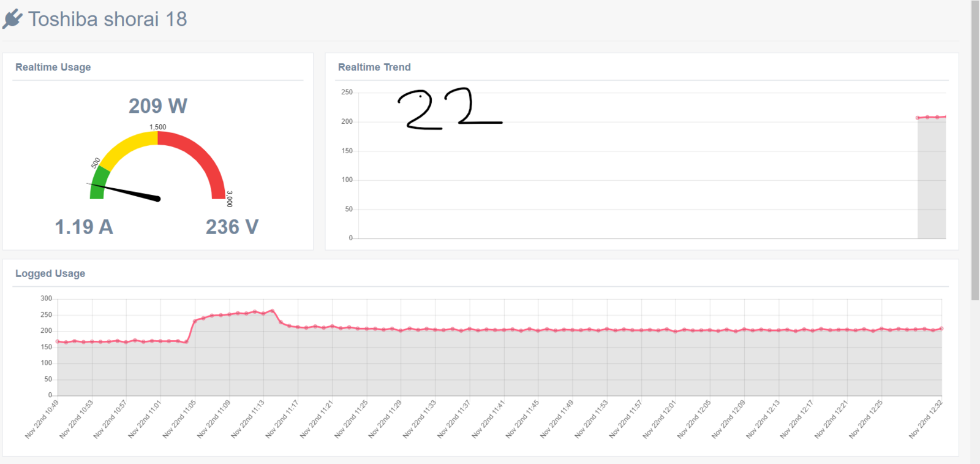
Task: Click the Logged Usage panel heading
Action: (x=50, y=273)
